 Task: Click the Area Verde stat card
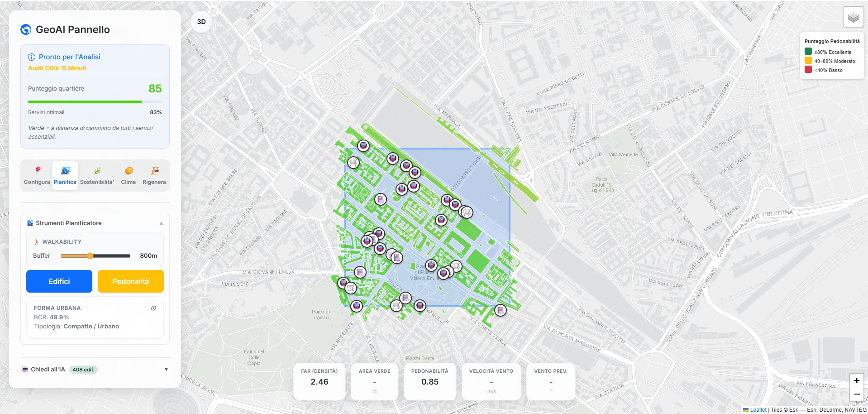click(375, 381)
